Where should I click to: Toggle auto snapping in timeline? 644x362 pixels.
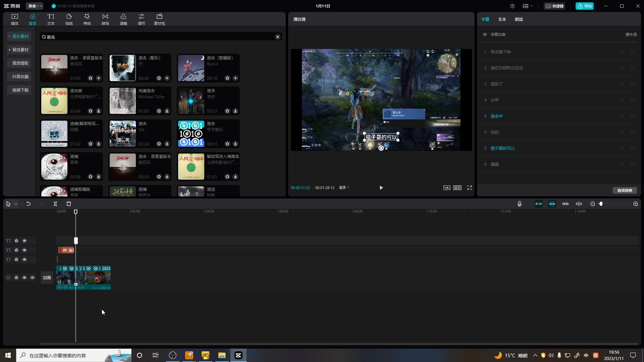coord(552,204)
